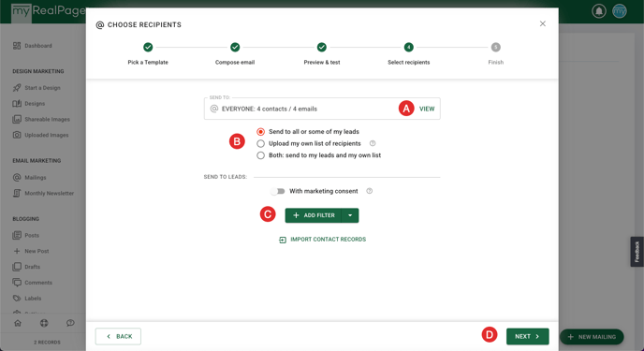644x351 pixels.
Task: Go to Compose email step
Action: pyautogui.click(x=235, y=53)
